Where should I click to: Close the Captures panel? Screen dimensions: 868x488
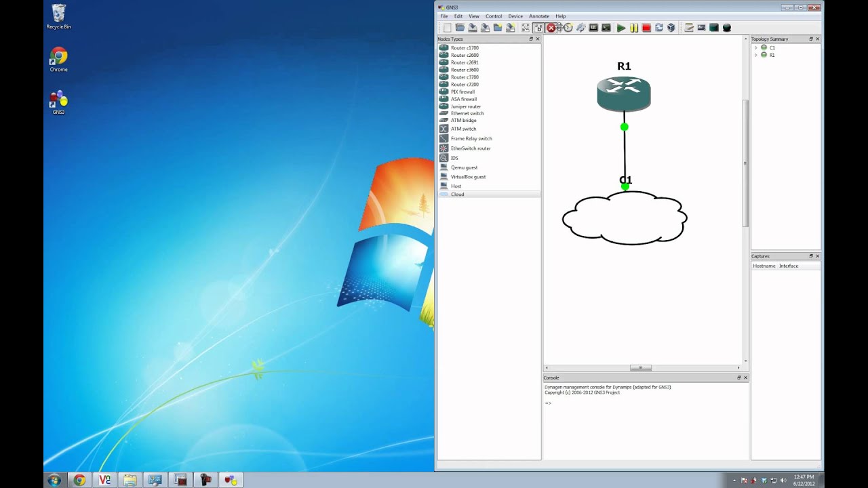(x=817, y=256)
